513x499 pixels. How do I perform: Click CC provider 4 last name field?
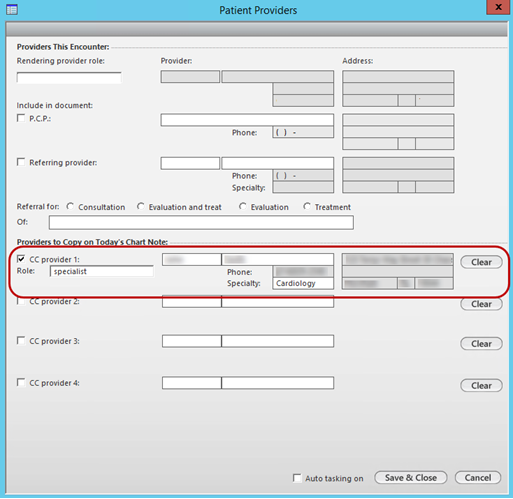[278, 383]
